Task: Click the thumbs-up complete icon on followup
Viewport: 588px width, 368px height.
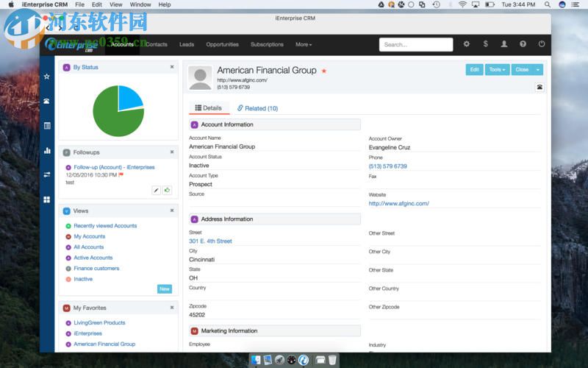Action: pyautogui.click(x=168, y=191)
